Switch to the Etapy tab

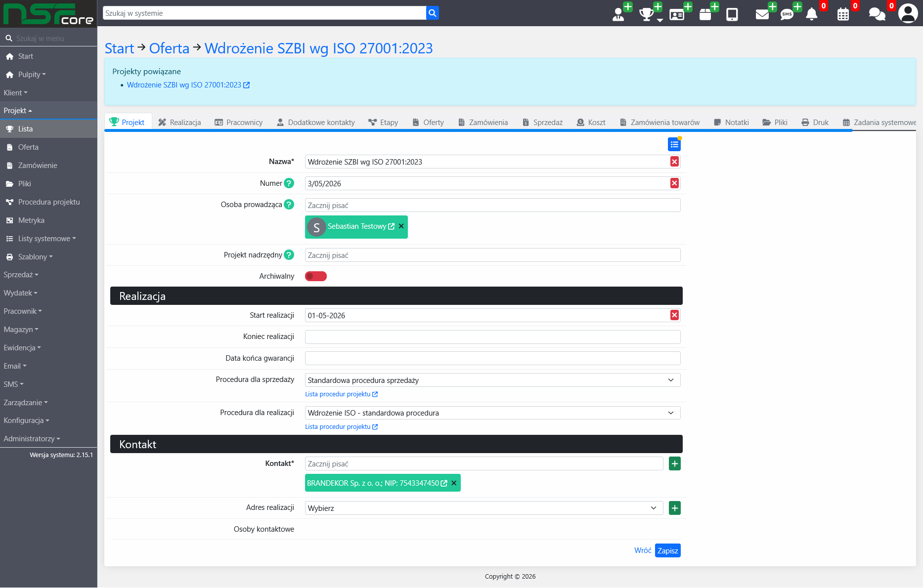tap(383, 123)
